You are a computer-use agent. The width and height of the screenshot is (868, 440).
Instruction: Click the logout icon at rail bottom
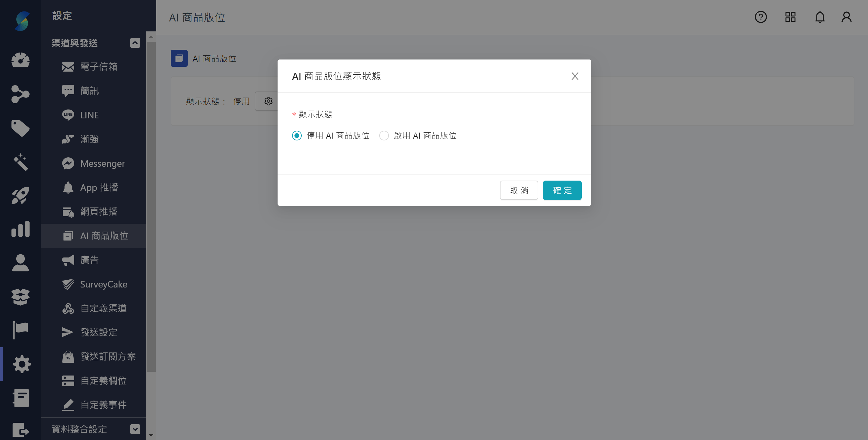(21, 430)
